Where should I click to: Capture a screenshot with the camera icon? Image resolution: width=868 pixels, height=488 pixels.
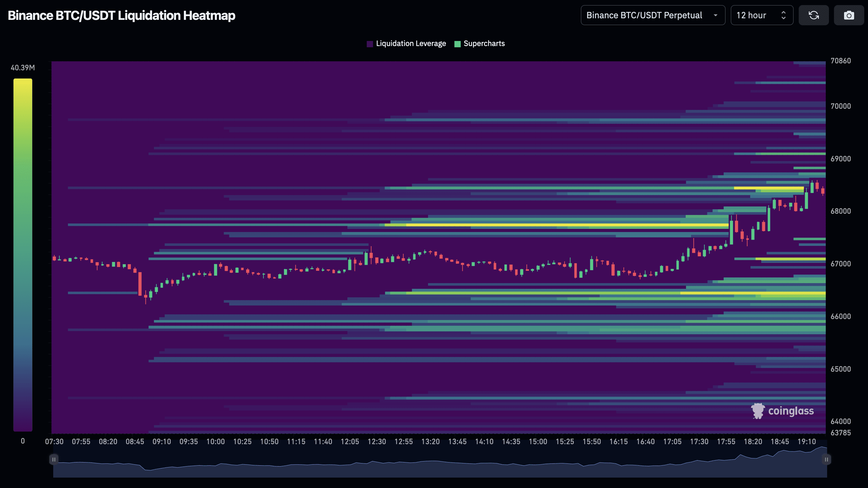[849, 15]
